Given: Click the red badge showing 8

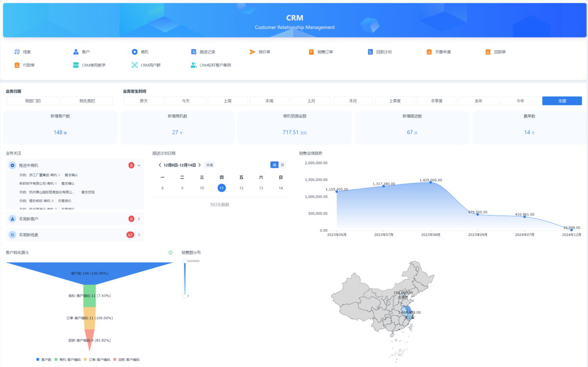Looking at the screenshot, I should pyautogui.click(x=131, y=165).
